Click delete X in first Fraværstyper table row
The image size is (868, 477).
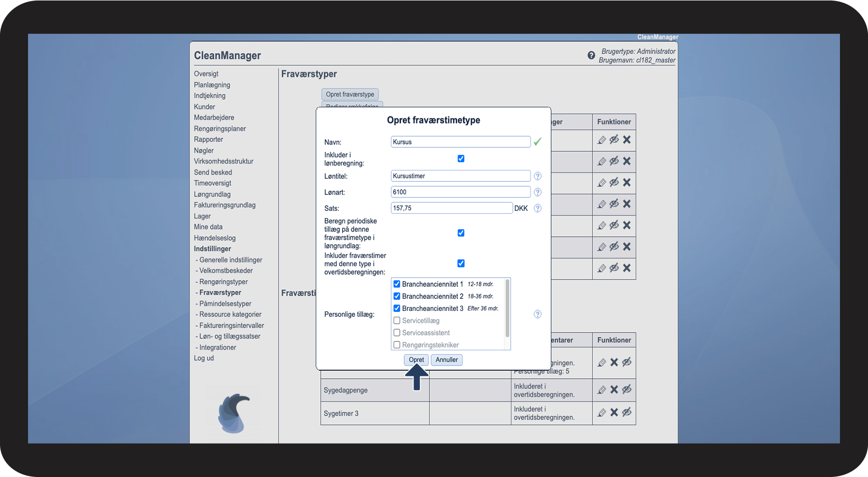627,140
